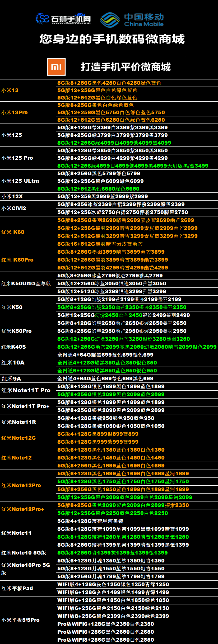Select row "5G版12+512G墨羽4299晴雪4299幽芒4299"

137,268
